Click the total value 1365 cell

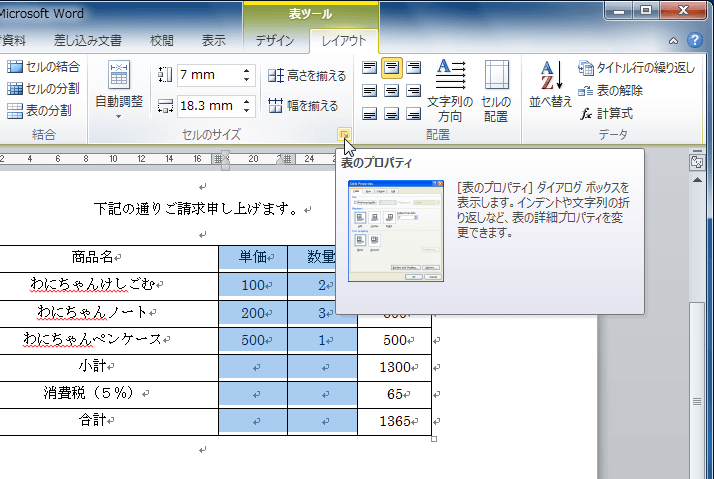point(395,421)
